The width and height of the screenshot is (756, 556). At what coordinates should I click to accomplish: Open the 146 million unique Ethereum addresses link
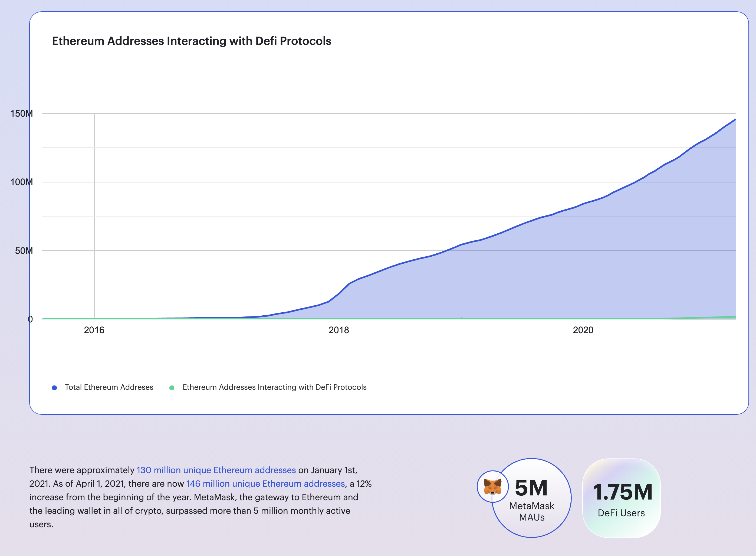[x=265, y=484]
